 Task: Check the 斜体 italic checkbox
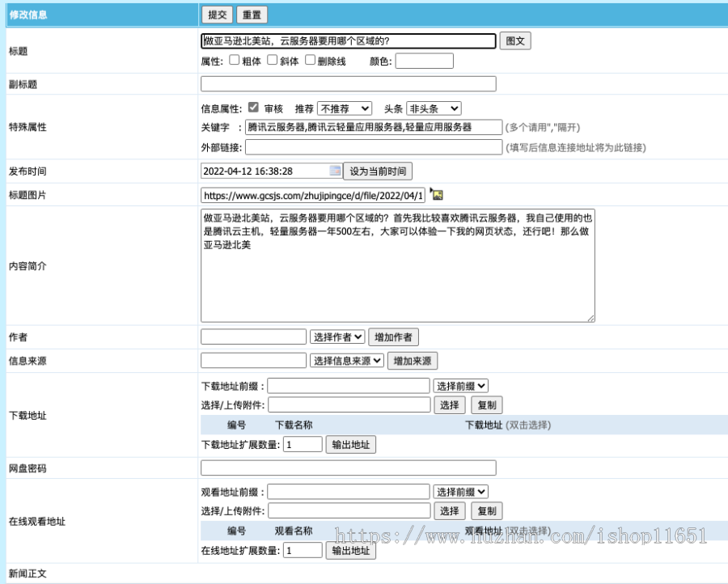[x=273, y=60]
